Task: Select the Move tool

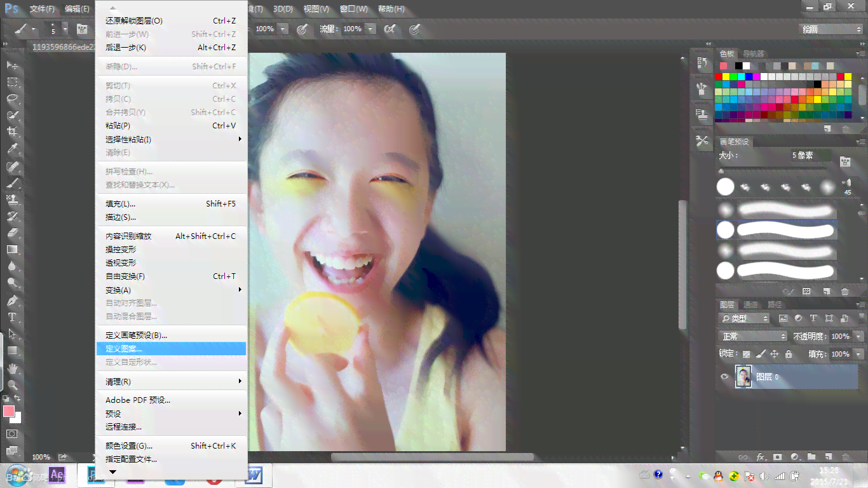Action: click(12, 65)
